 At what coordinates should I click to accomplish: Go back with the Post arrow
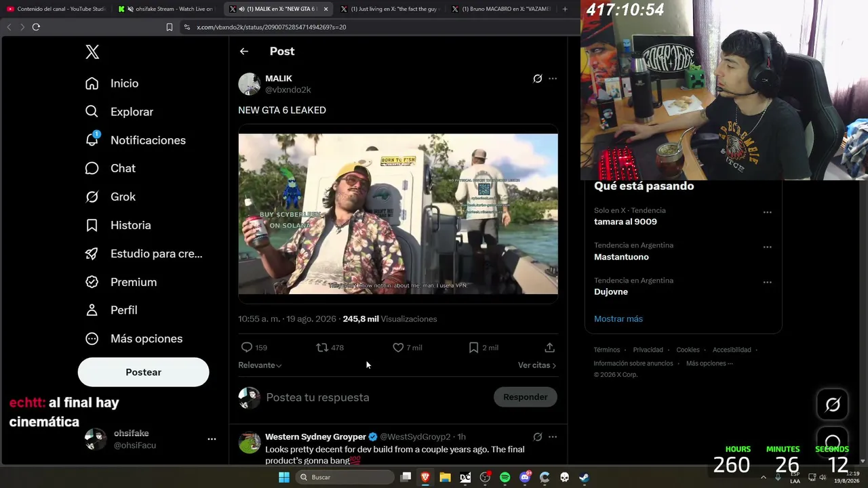pos(244,52)
